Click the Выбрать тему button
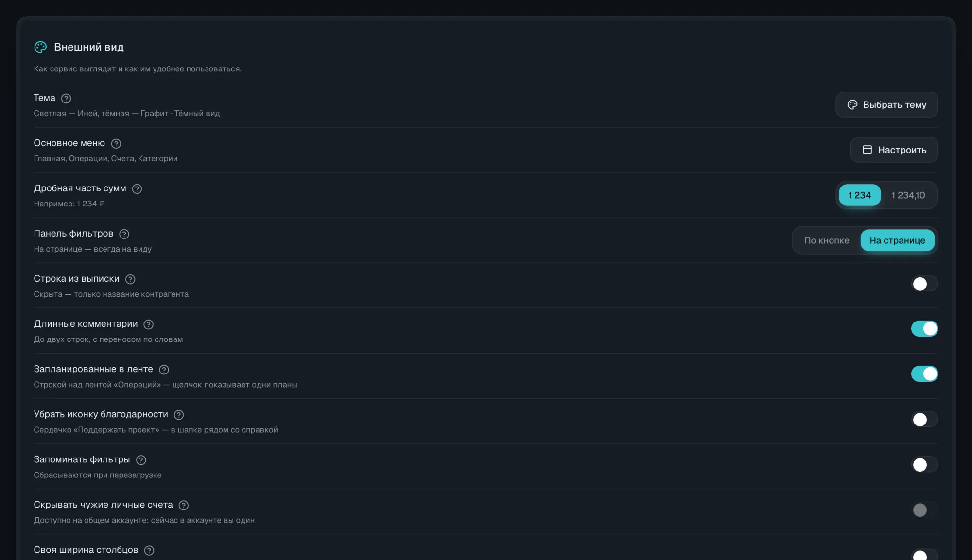 click(x=886, y=104)
